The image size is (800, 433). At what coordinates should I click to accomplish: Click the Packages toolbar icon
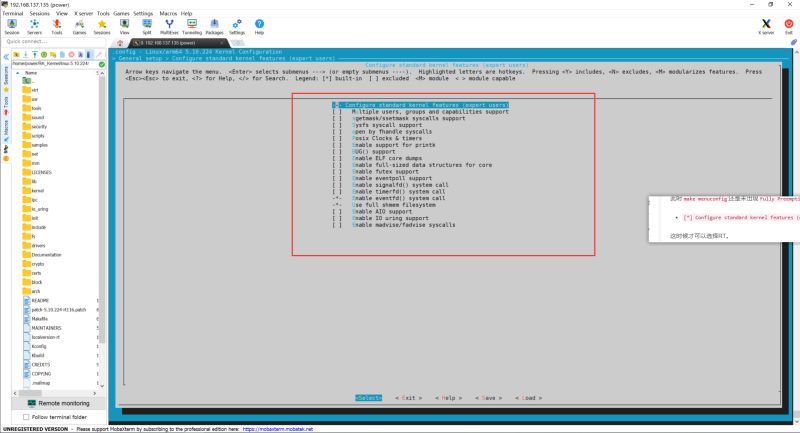pos(214,27)
